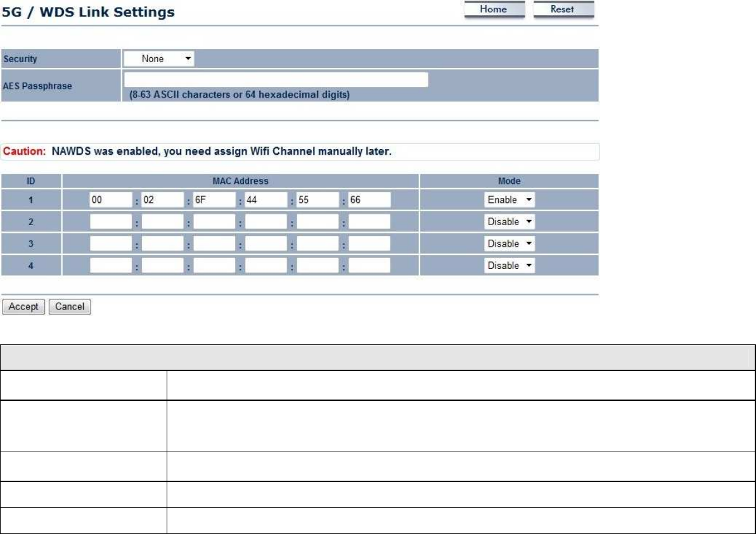Viewport: 756px width, 534px height.
Task: Click the Reset button
Action: pos(563,10)
